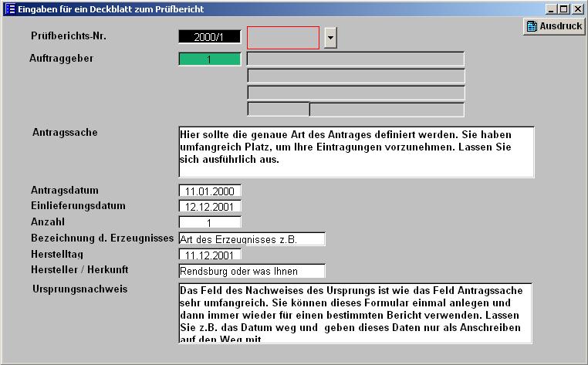Click the second Auftraggeber address line
The height and width of the screenshot is (365, 588).
click(x=355, y=76)
